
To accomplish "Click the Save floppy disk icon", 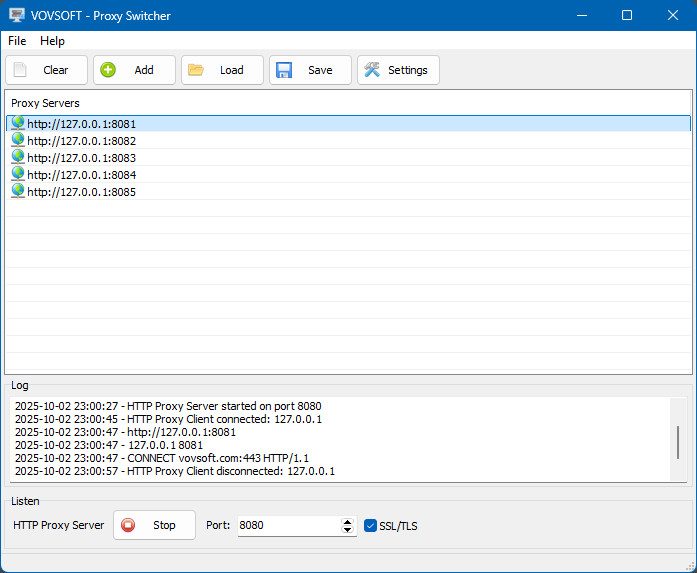I will [284, 70].
